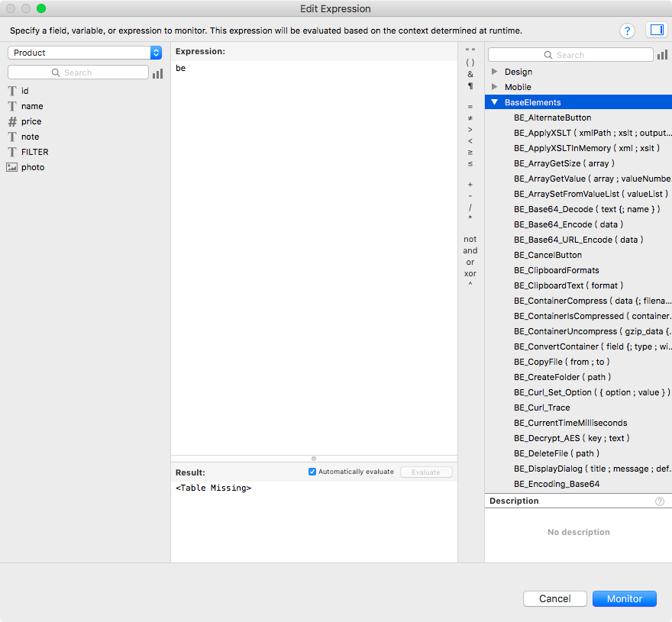Click sort icon beside the function search
The height and width of the screenshot is (622, 672).
tap(662, 55)
